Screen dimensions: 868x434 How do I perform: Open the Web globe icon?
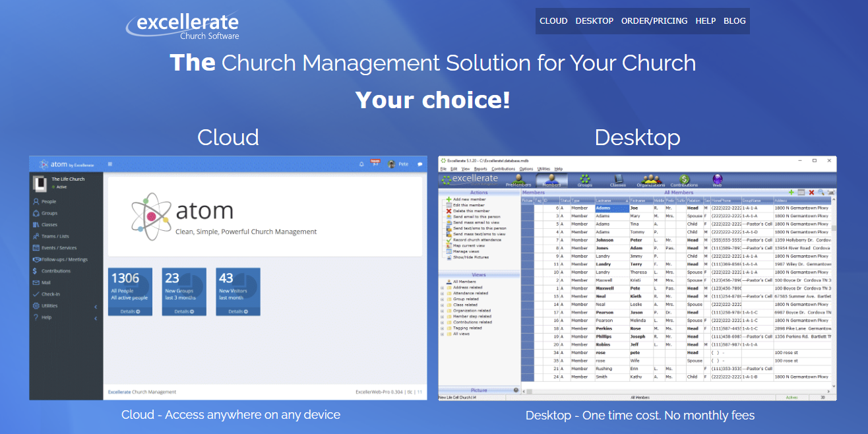[717, 181]
